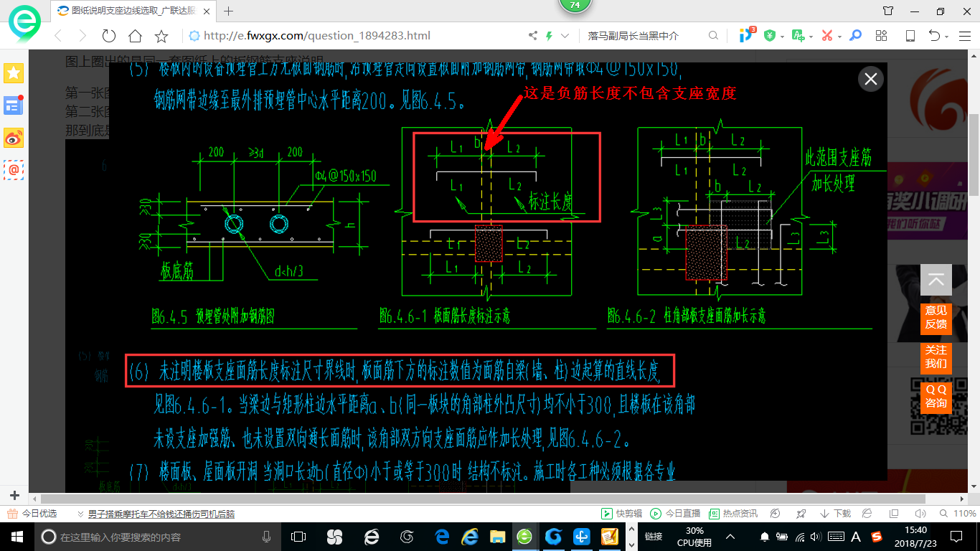Screen dimensions: 980x551
Task: Open a new tab with plus button
Action: click(x=229, y=11)
